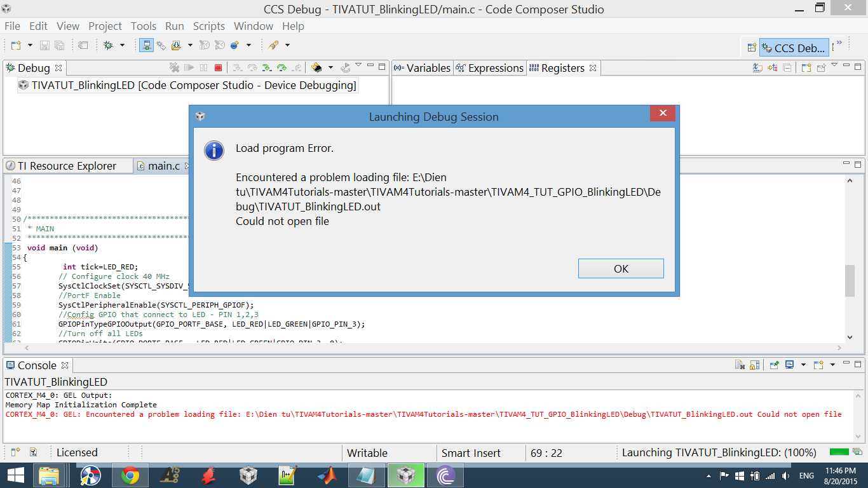Click the Chrome icon in the taskbar
The width and height of the screenshot is (868, 488).
[x=130, y=475]
